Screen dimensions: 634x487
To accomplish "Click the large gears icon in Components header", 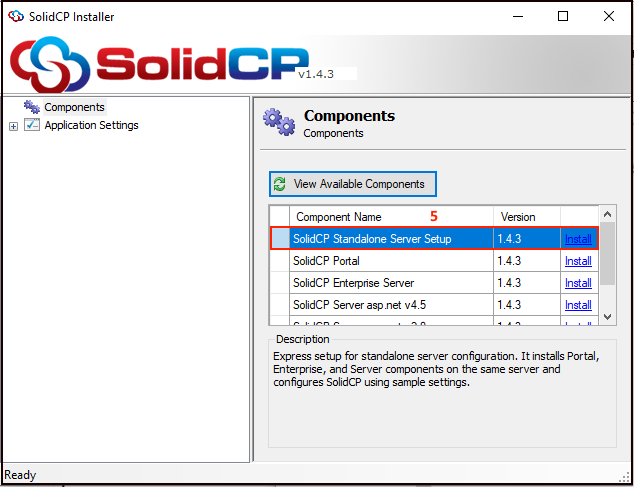I will pyautogui.click(x=278, y=123).
